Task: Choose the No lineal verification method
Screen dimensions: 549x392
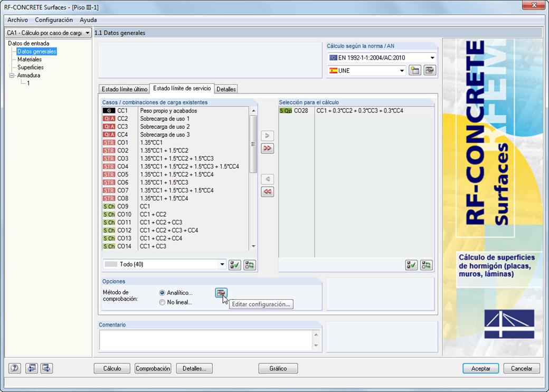Action: [x=163, y=302]
